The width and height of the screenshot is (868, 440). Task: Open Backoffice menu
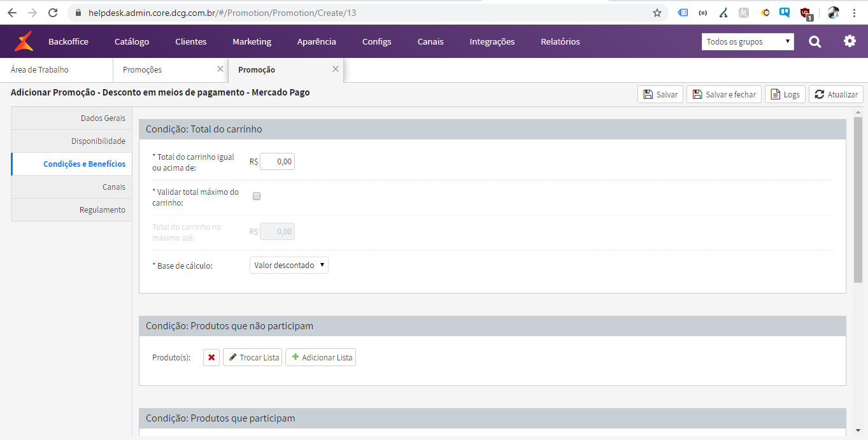[x=68, y=41]
